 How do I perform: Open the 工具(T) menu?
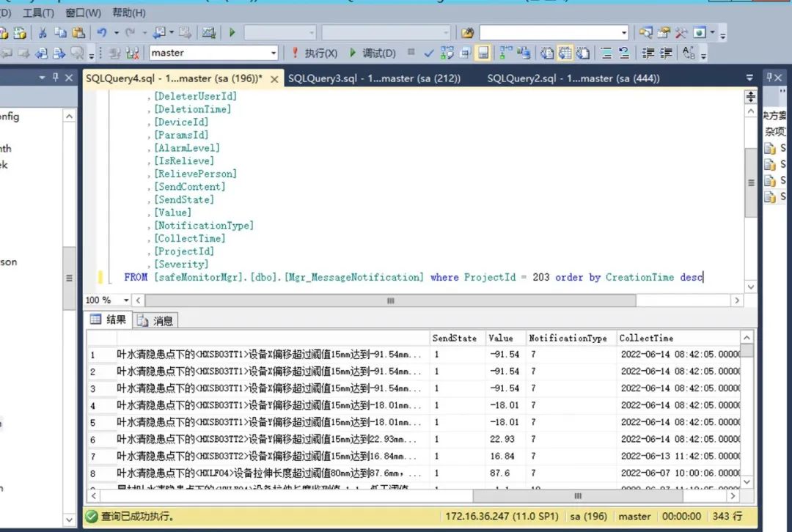pos(38,12)
